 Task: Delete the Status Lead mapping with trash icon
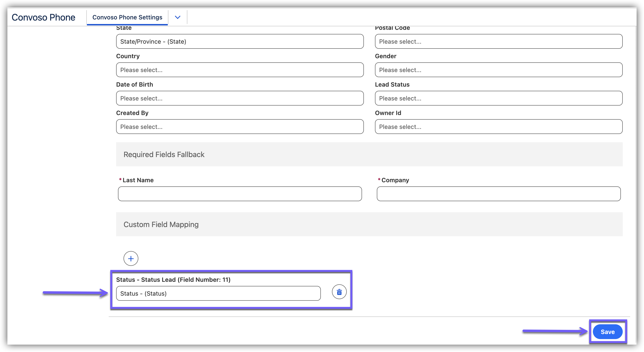[x=339, y=292]
